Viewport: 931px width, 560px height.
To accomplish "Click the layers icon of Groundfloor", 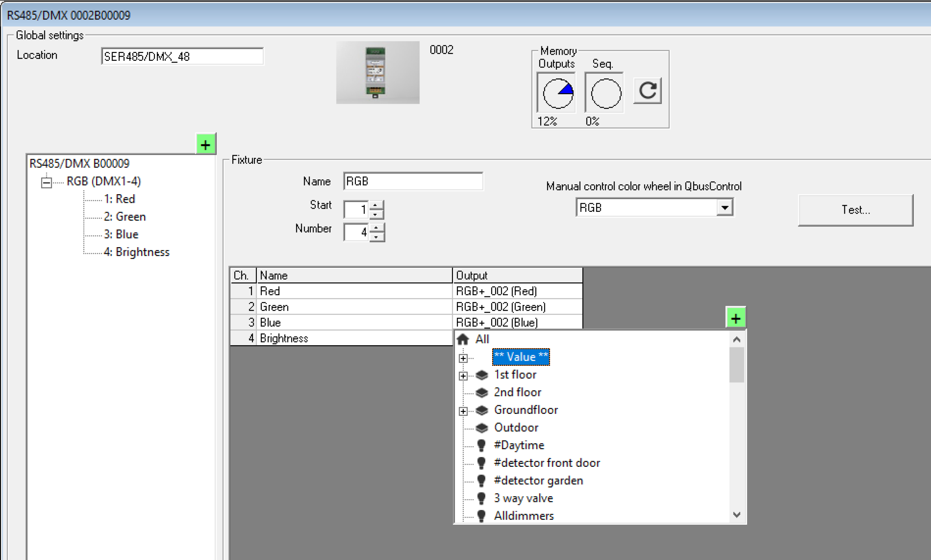I will pos(482,410).
